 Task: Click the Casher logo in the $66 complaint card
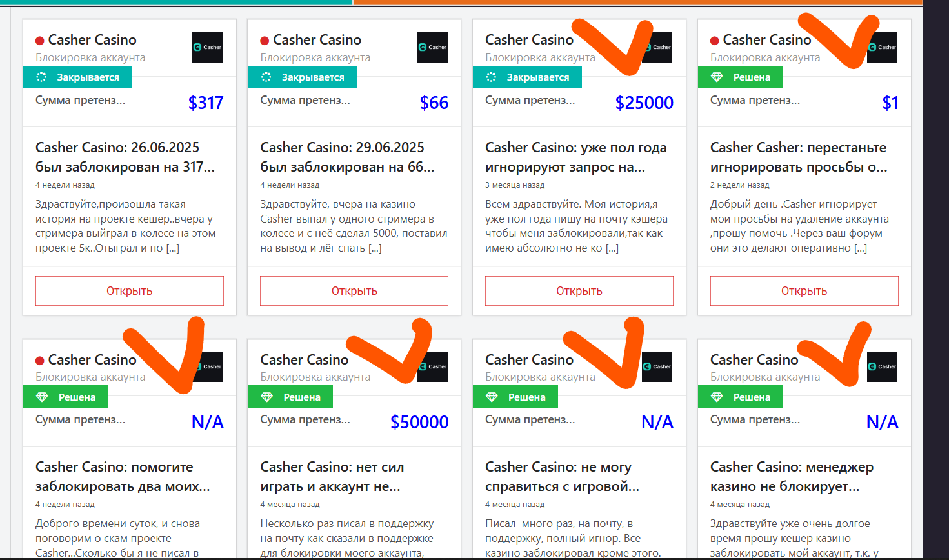[x=432, y=47]
